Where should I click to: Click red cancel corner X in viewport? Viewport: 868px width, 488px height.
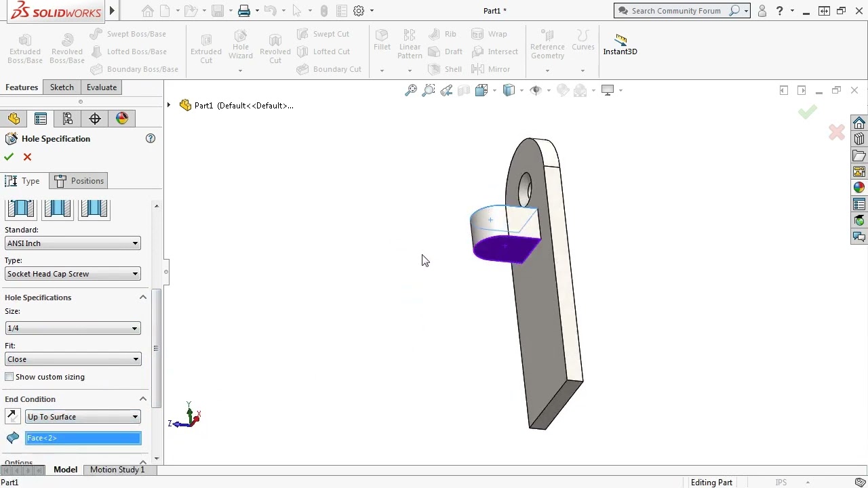(x=837, y=132)
